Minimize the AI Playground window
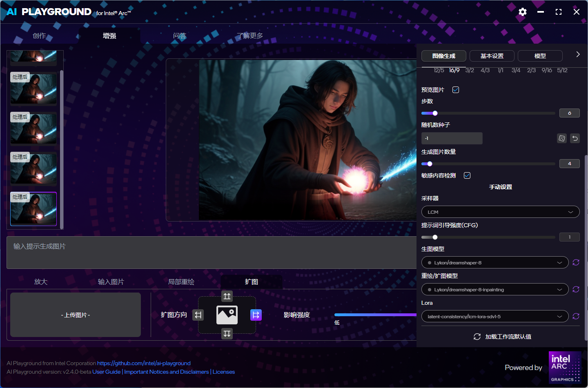Image resolution: width=588 pixels, height=388 pixels. pyautogui.click(x=541, y=12)
